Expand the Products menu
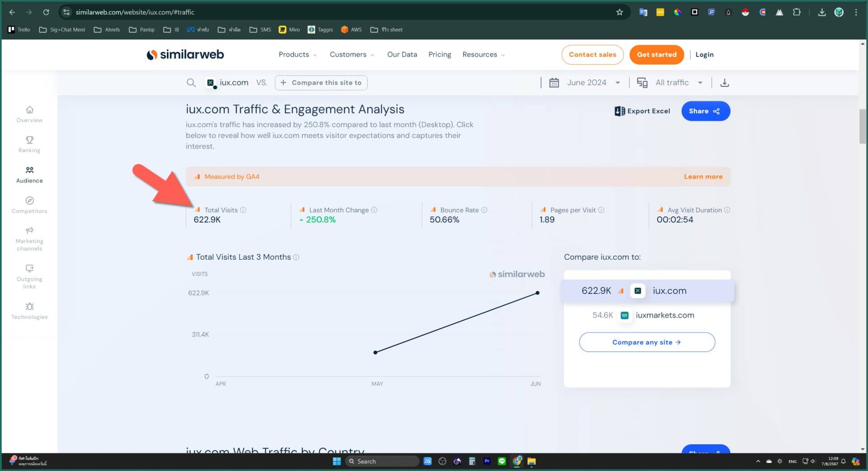Screen dimensions: 868x471 point(297,54)
